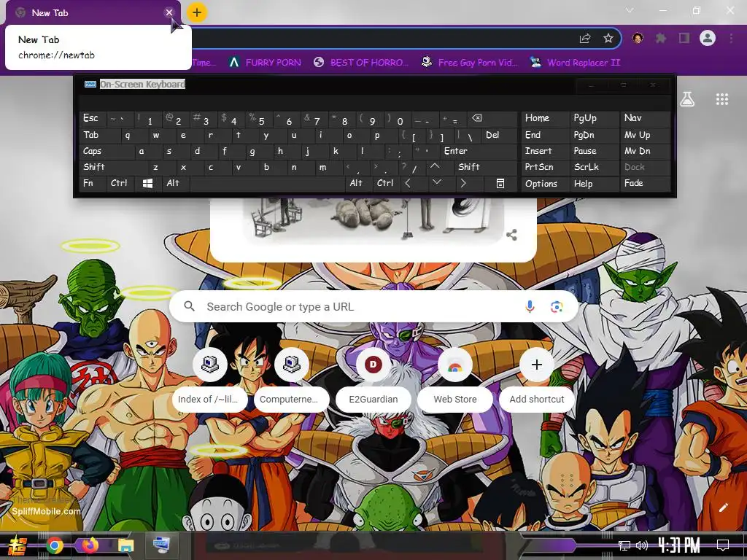The image size is (747, 560).
Task: Open a new tab with plus button
Action: (197, 13)
